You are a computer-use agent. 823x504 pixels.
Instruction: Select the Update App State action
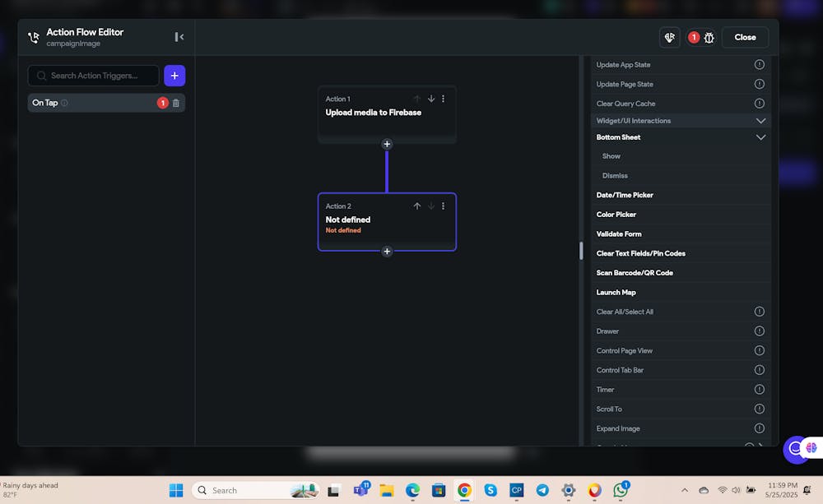point(623,64)
